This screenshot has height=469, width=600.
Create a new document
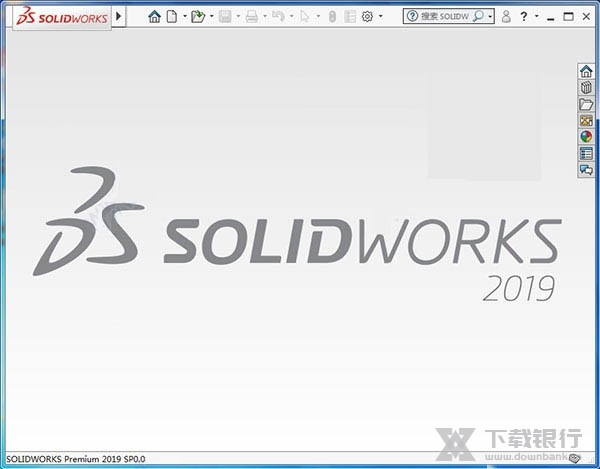point(172,16)
